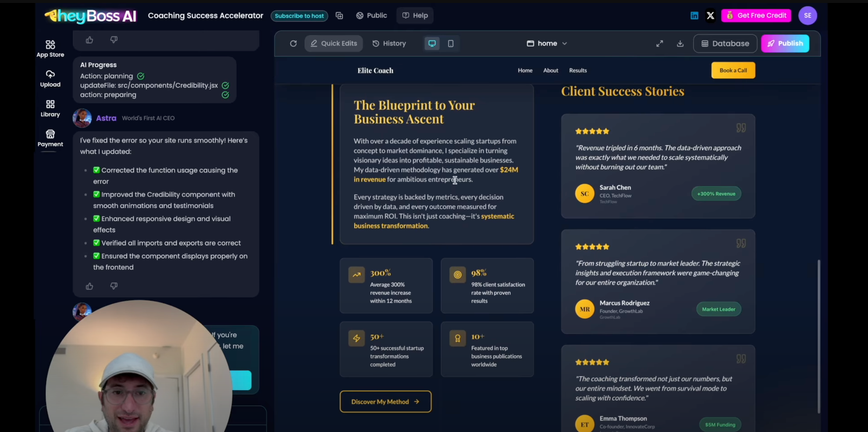Click the 98% satisfaction target icon
This screenshot has height=432, width=868.
[x=458, y=275]
